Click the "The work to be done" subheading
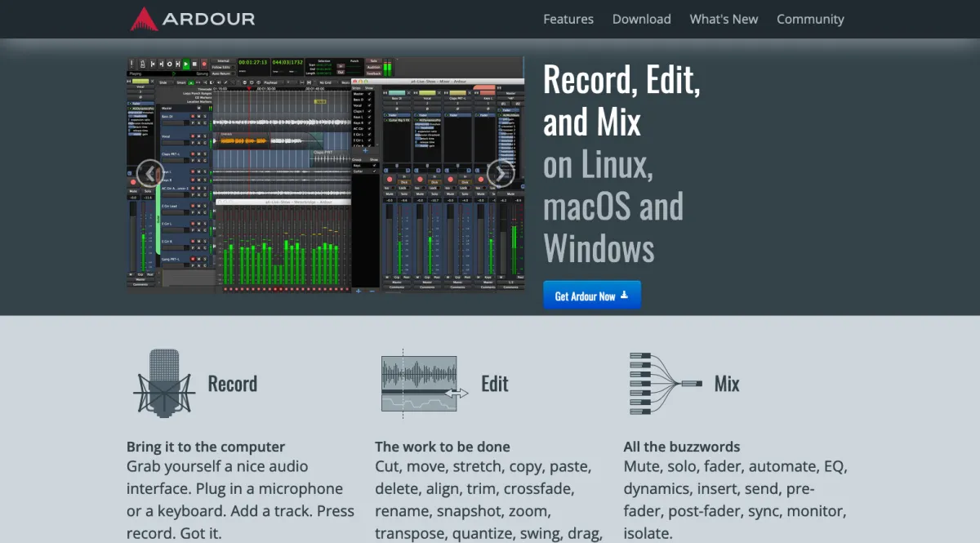Viewport: 980px width, 543px height. pyautogui.click(x=443, y=447)
